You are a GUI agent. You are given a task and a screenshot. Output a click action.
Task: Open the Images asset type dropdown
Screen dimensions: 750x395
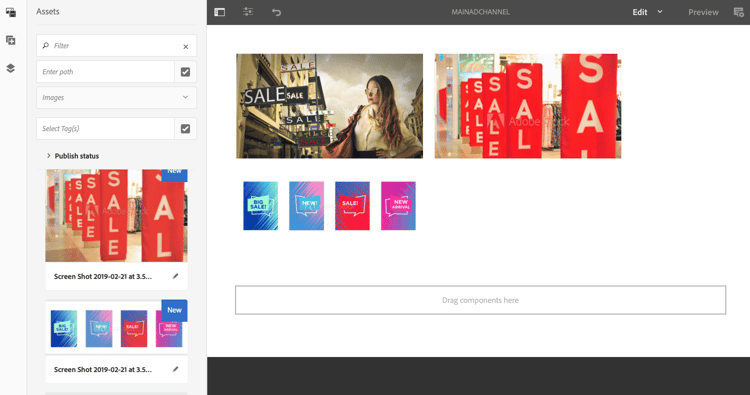[x=116, y=98]
